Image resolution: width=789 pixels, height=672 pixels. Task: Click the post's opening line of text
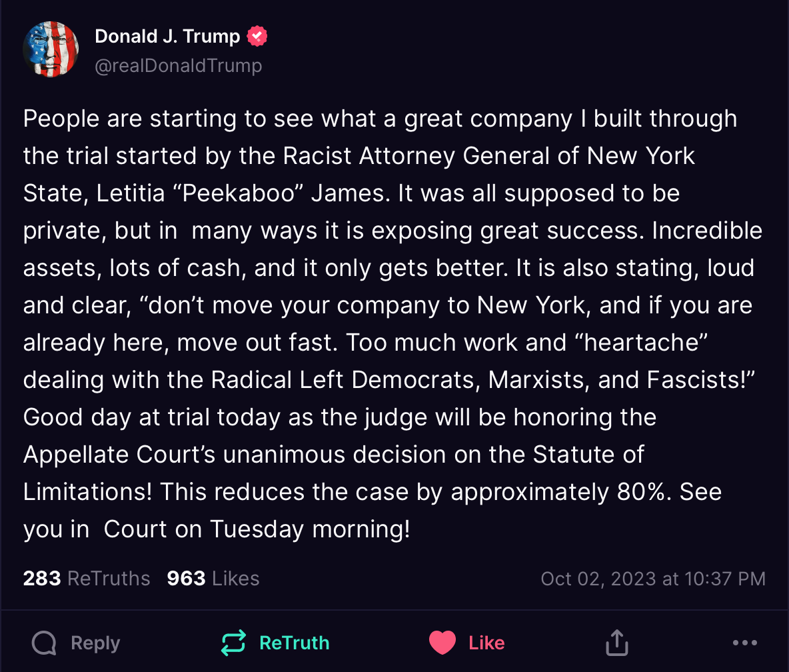point(380,119)
